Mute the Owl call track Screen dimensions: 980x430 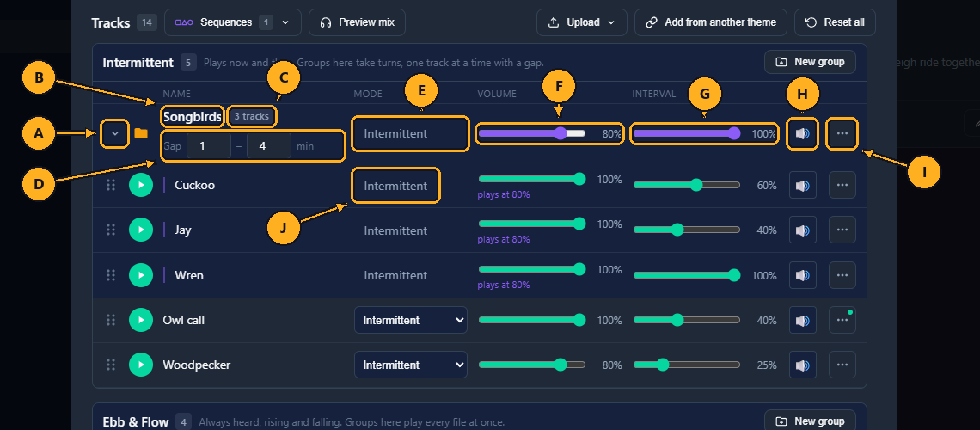[803, 320]
